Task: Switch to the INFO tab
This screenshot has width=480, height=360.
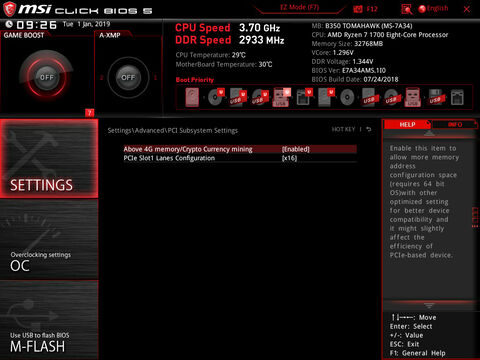Action: tap(455, 124)
